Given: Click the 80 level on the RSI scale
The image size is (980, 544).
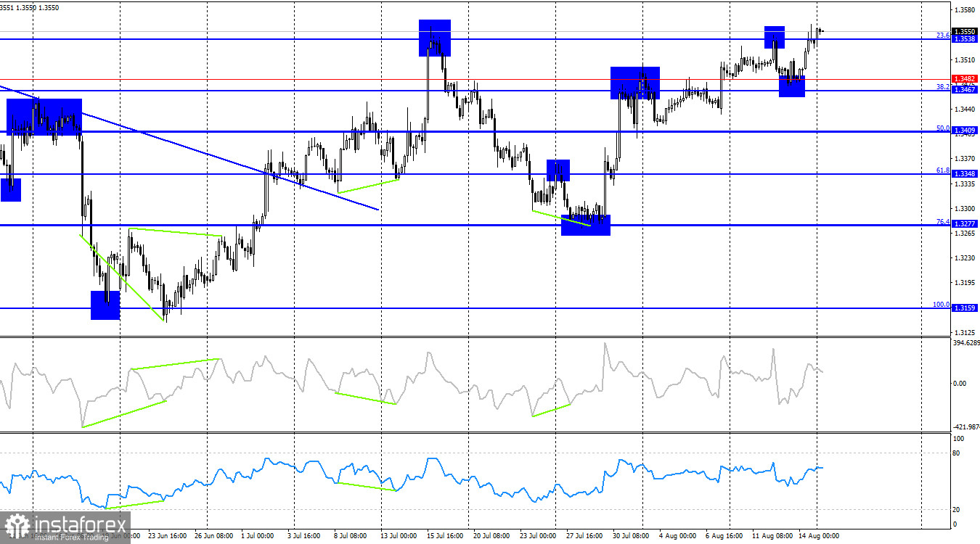Looking at the screenshot, I should click(x=957, y=453).
